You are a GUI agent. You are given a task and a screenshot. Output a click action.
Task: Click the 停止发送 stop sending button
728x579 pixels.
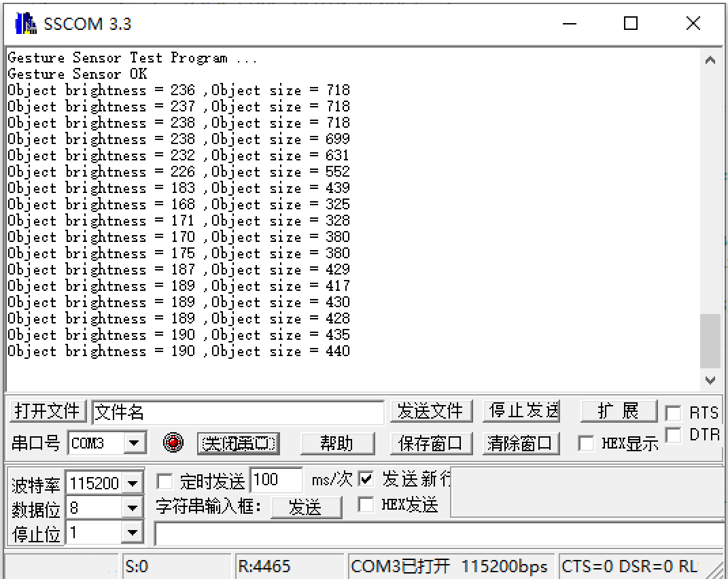tap(521, 411)
